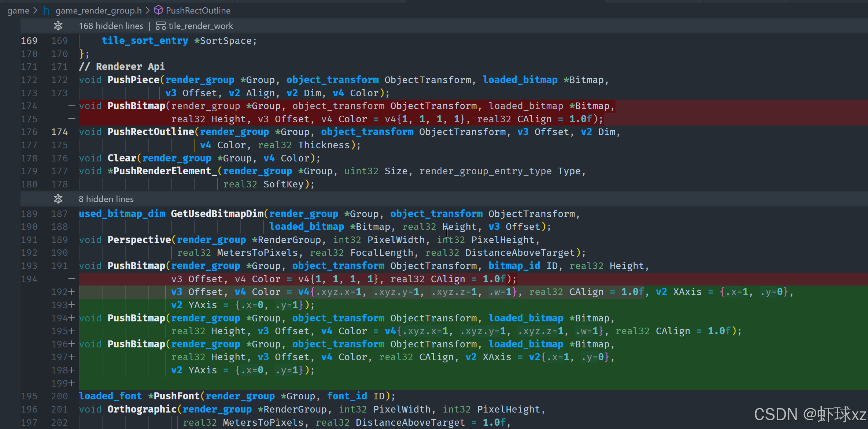Click original line number 169 in gutter
Image resolution: width=868 pixels, height=429 pixels.
(x=29, y=41)
